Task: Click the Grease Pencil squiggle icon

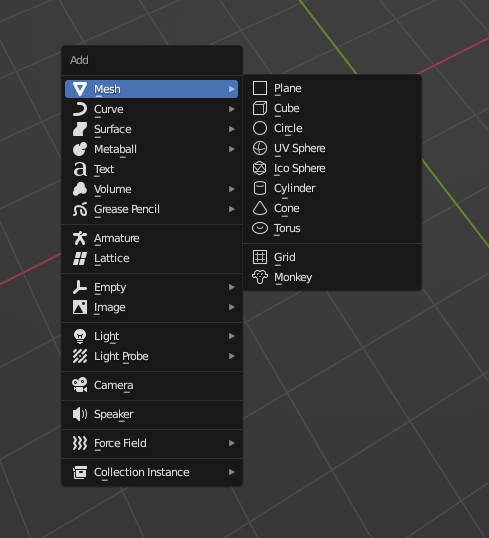Action: [x=80, y=209]
